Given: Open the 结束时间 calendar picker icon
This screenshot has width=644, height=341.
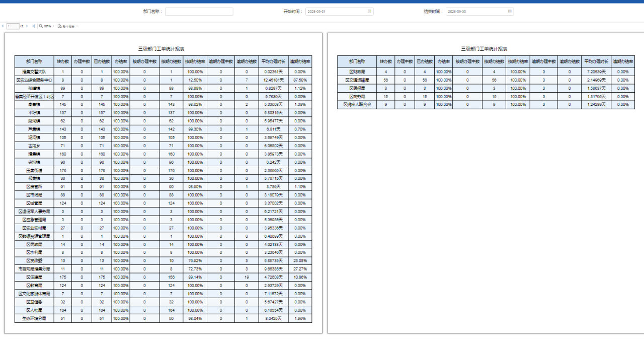Looking at the screenshot, I should [510, 11].
